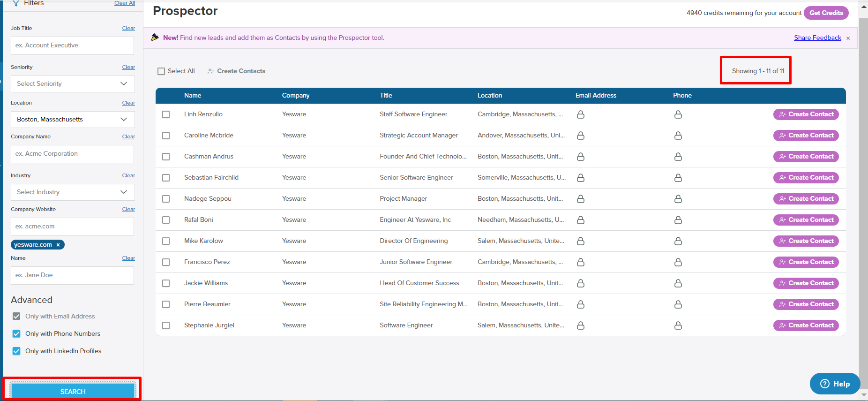Select the row checkbox for Linh Renzullo
The width and height of the screenshot is (868, 401).
click(166, 114)
